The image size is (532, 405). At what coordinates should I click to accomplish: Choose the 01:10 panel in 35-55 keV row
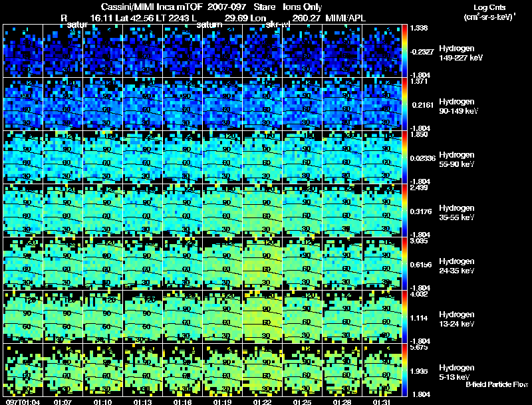click(103, 210)
